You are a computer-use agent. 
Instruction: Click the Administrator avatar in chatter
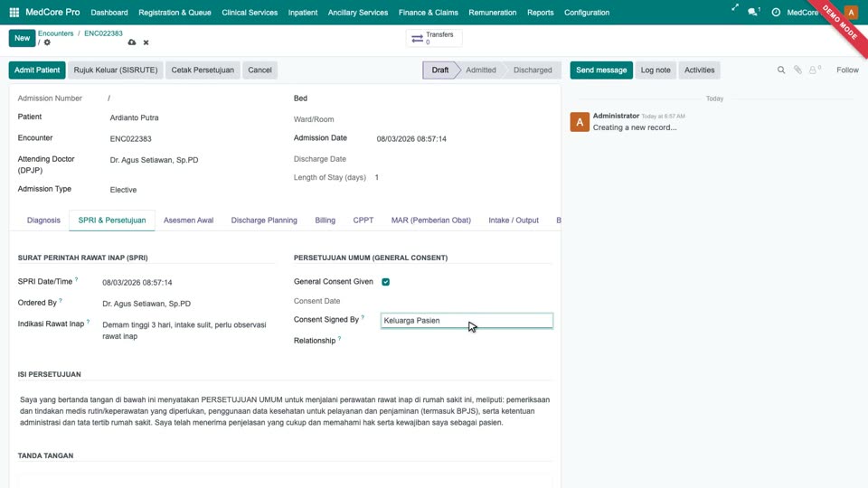(x=580, y=122)
